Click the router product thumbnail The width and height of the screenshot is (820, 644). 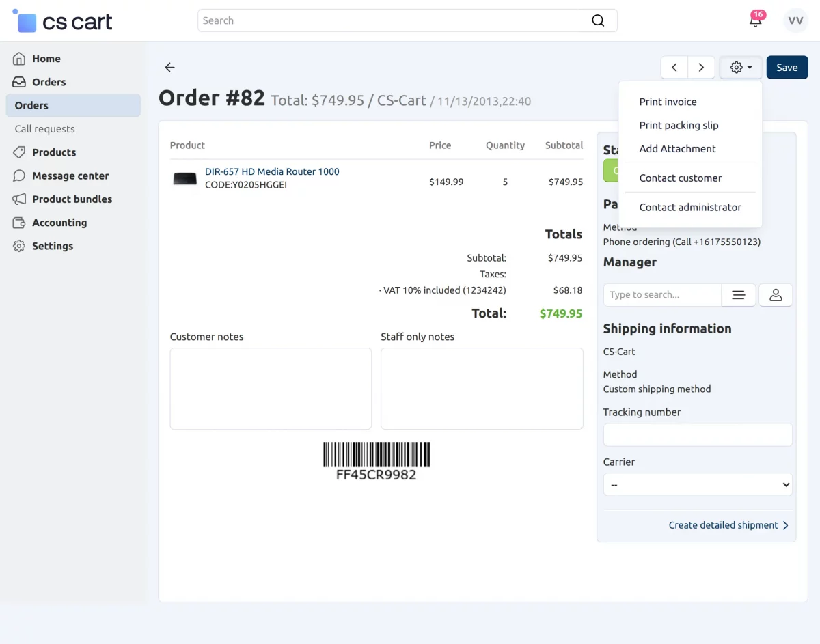click(x=185, y=179)
